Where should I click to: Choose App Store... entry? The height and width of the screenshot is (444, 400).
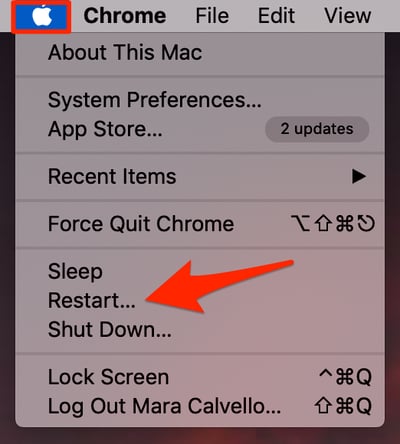(x=200, y=129)
